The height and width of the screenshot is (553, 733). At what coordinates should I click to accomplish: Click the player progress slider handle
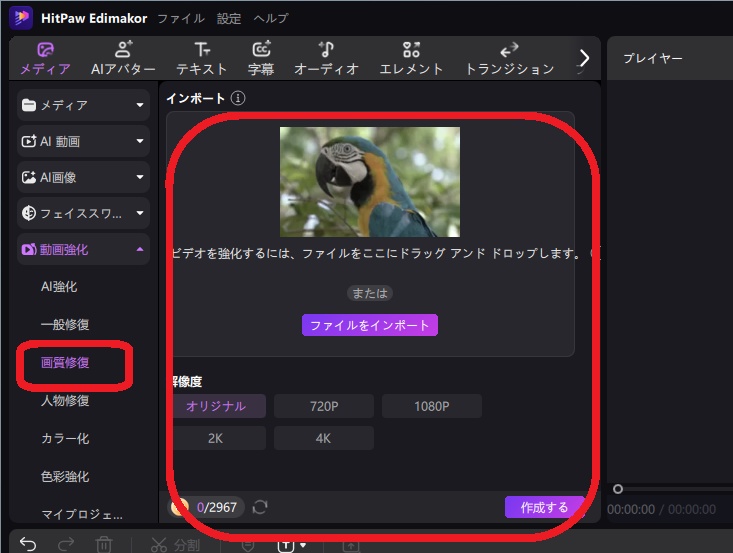[618, 489]
